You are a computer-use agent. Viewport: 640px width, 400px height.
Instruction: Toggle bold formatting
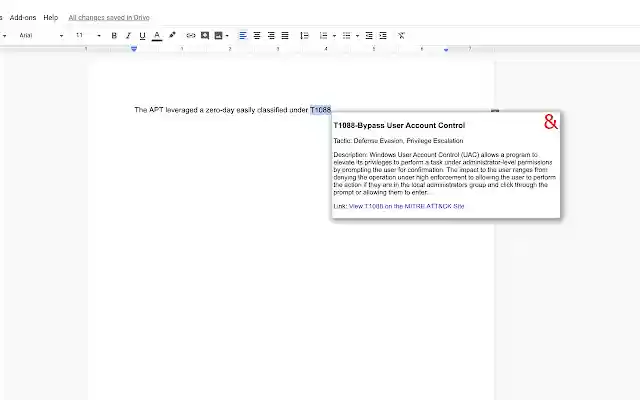pyautogui.click(x=114, y=36)
